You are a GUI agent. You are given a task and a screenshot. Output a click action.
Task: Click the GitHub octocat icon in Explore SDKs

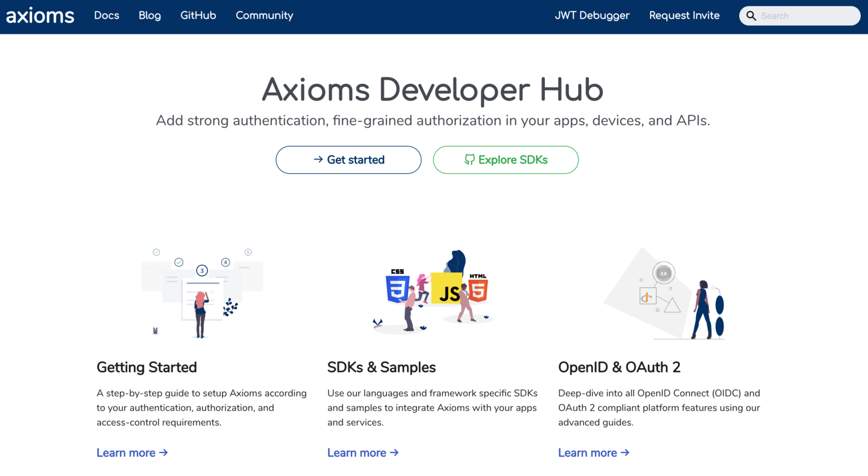[x=470, y=159]
